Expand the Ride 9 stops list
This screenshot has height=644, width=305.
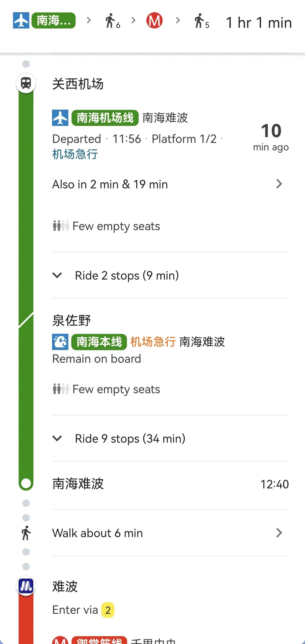(57, 438)
